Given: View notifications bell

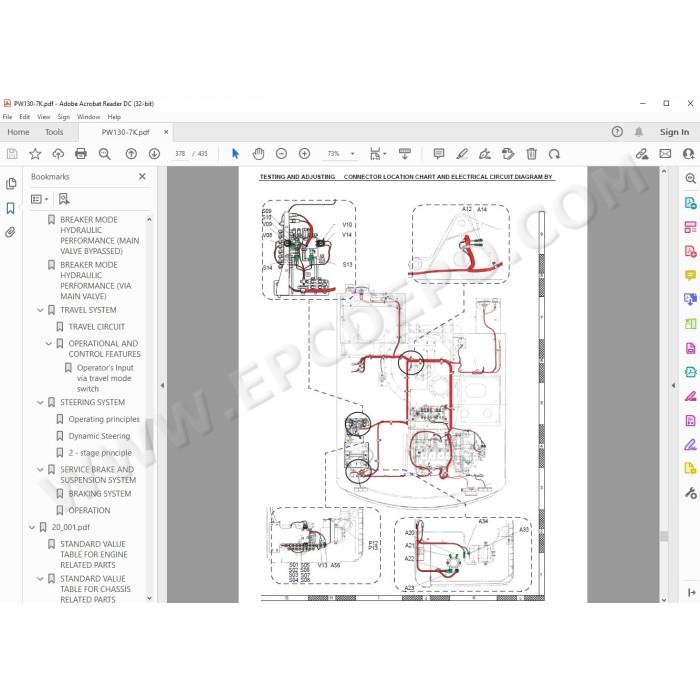Looking at the screenshot, I should point(639,132).
